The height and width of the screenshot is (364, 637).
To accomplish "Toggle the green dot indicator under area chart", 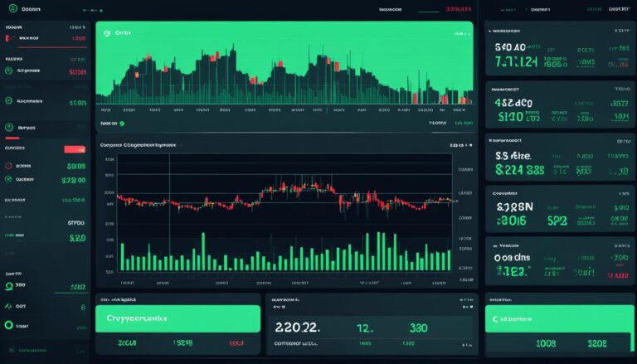I will [122, 124].
